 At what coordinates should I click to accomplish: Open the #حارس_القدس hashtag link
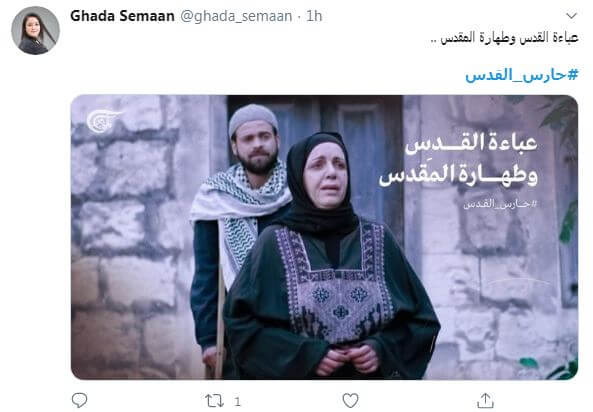522,75
